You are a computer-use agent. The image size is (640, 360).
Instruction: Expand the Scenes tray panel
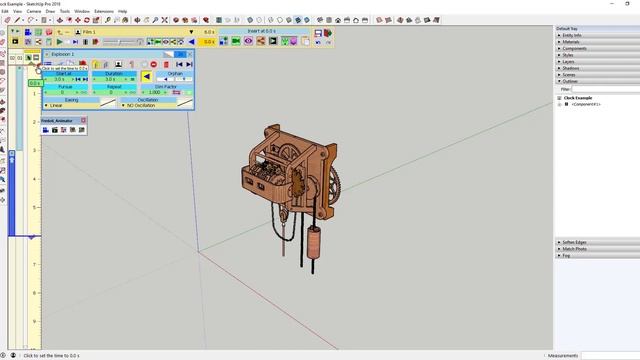click(597, 75)
